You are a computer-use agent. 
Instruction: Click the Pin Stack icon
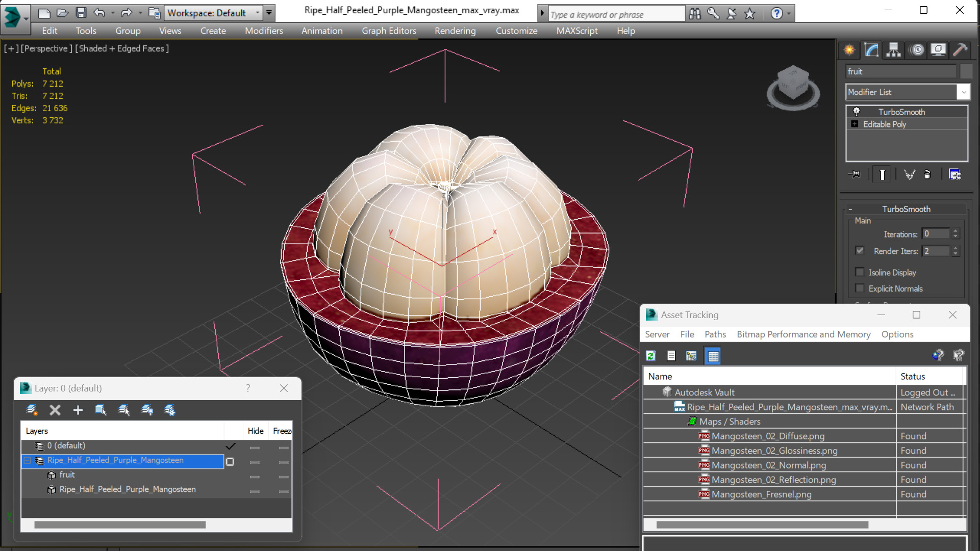coord(855,174)
